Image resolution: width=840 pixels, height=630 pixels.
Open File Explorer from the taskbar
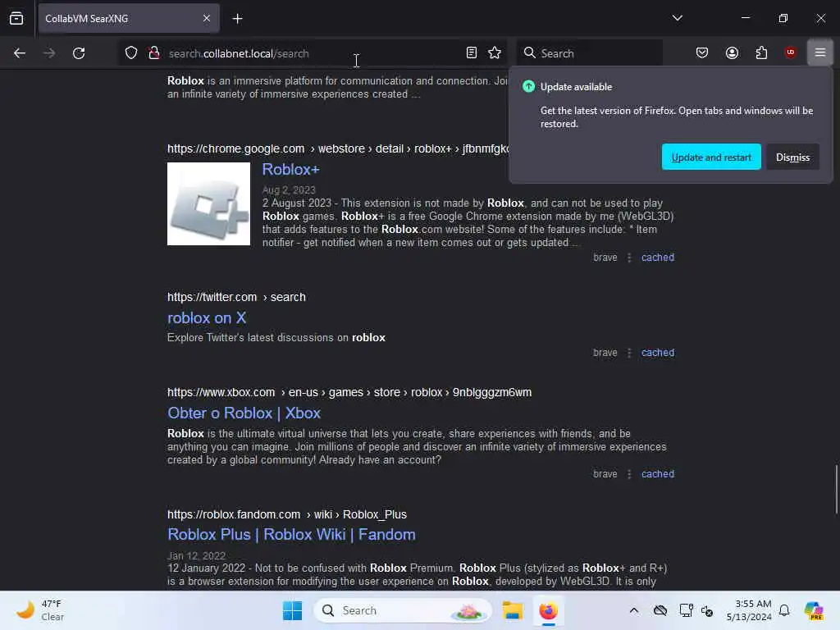pos(512,610)
